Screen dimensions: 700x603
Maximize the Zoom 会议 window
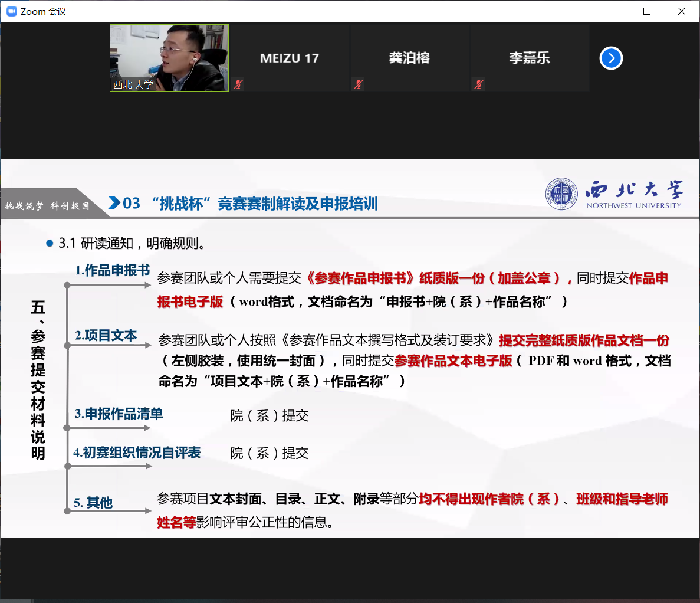[647, 11]
